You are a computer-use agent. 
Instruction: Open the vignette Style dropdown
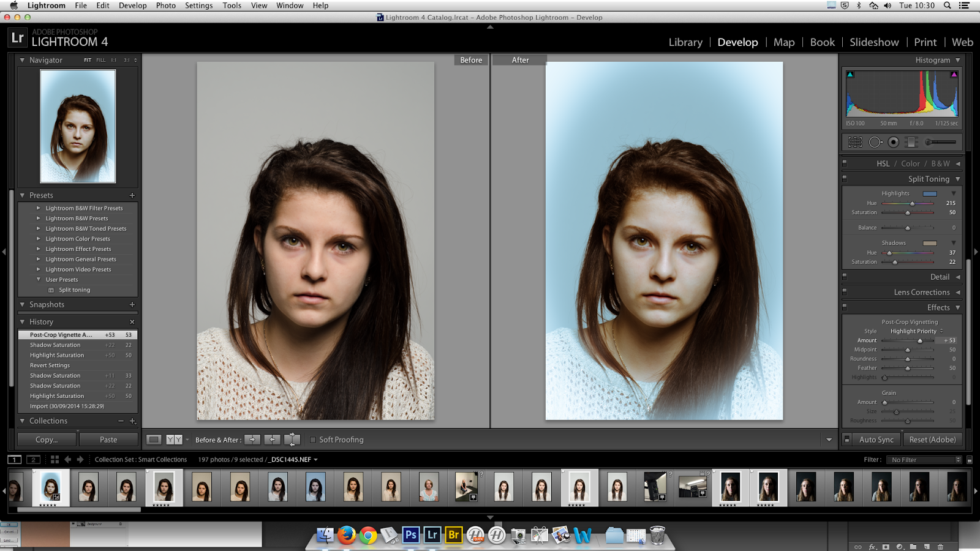pos(916,331)
